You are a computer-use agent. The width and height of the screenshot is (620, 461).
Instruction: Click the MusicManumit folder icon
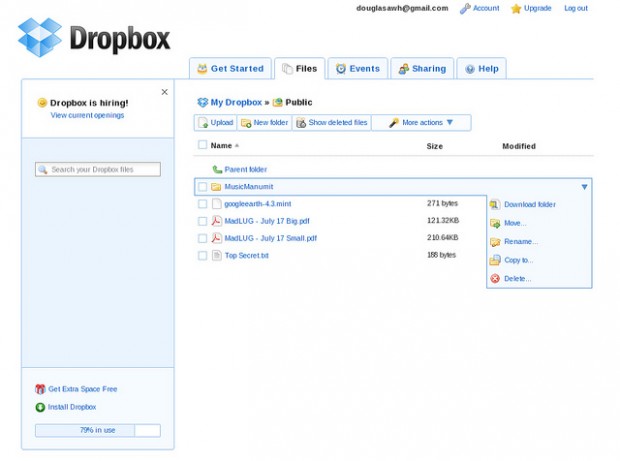pyautogui.click(x=216, y=187)
